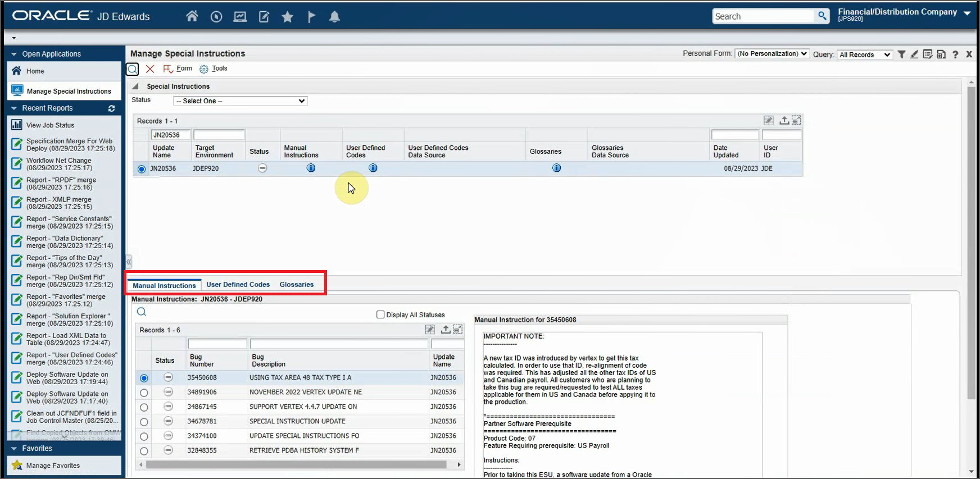The width and height of the screenshot is (980, 479).
Task: Select radio for bug 34678781
Action: click(144, 422)
